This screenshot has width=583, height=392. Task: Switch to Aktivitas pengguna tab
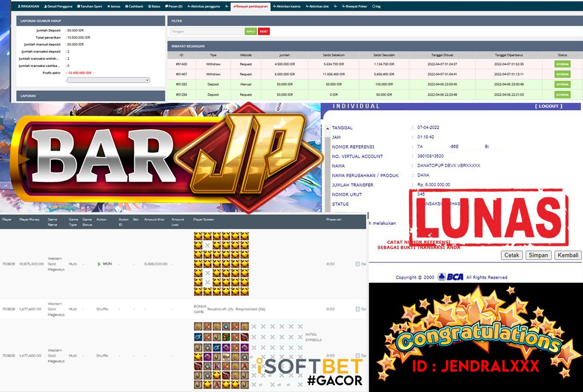point(203,6)
